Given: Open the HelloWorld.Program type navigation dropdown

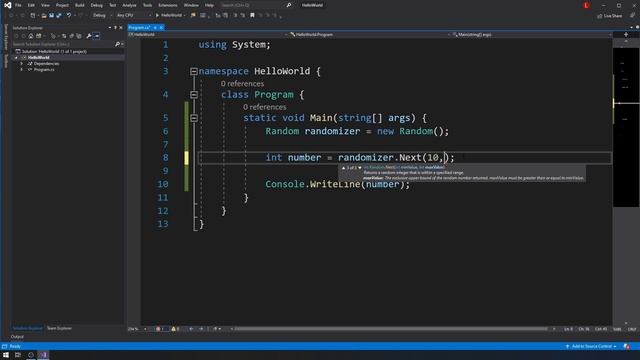Looking at the screenshot, I should click(x=370, y=35).
